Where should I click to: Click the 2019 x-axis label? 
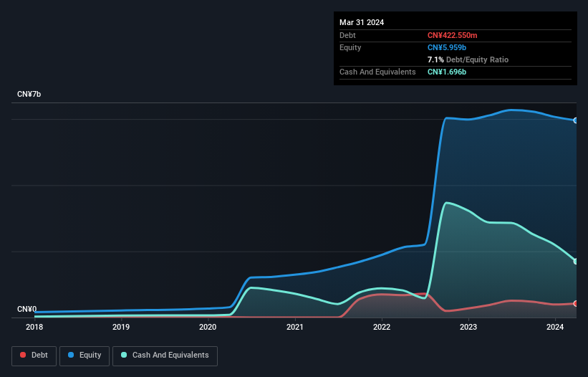click(121, 327)
